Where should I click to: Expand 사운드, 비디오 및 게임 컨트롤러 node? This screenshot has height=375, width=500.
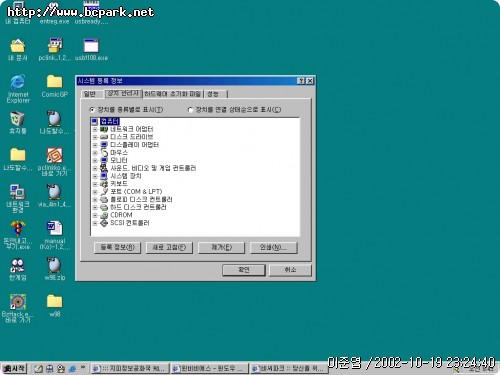click(95, 168)
